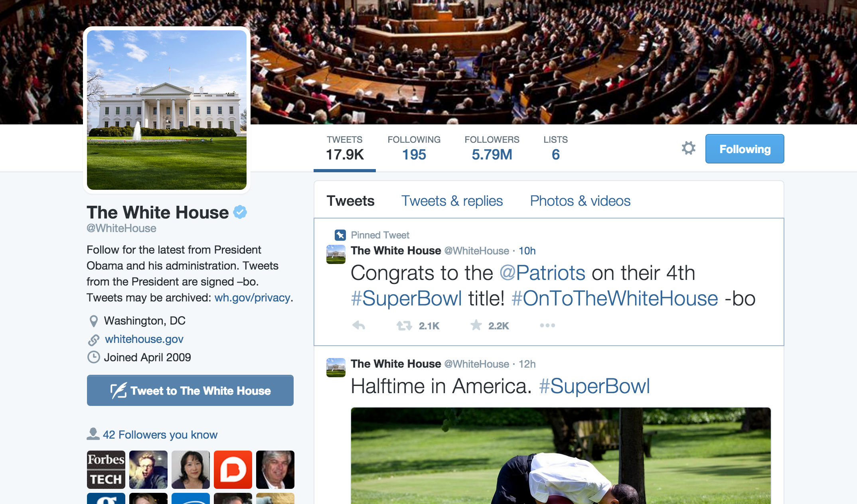Click the blue verified badge next to The White House
This screenshot has height=504, width=857.
tap(240, 212)
